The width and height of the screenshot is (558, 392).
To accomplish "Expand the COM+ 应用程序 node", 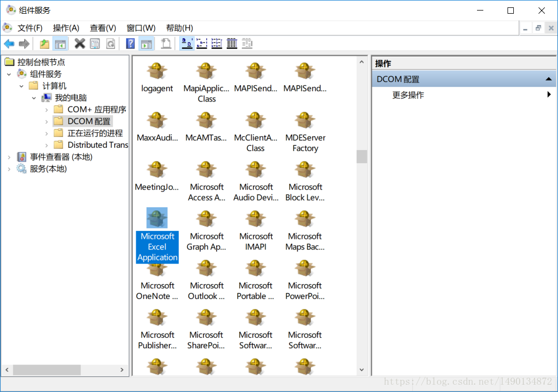I will pyautogui.click(x=46, y=109).
